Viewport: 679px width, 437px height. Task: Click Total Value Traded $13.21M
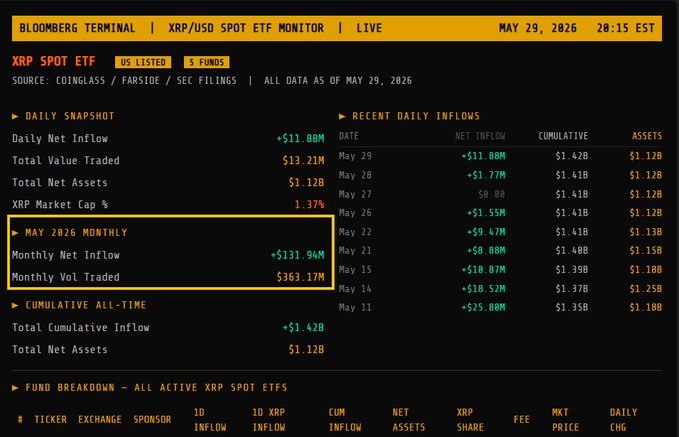tap(304, 161)
